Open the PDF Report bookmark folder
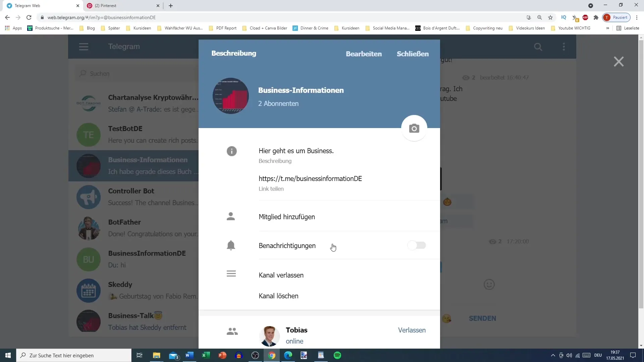Viewport: 644px width, 362px height. pyautogui.click(x=223, y=28)
